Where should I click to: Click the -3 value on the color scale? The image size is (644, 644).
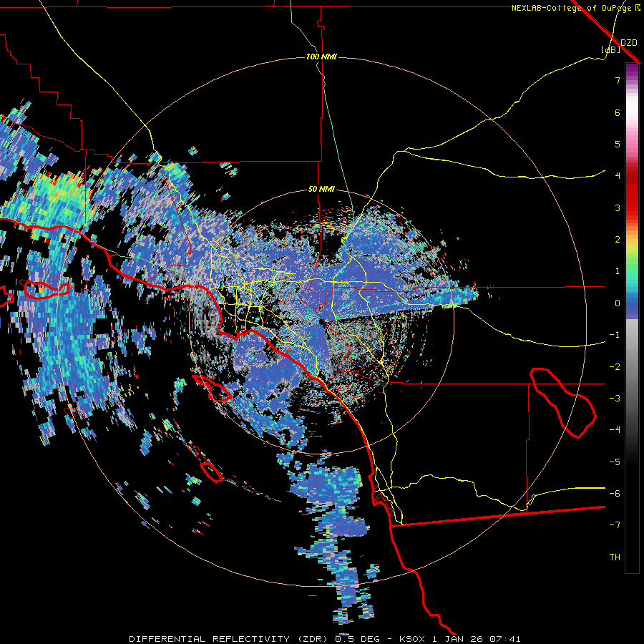tap(615, 399)
